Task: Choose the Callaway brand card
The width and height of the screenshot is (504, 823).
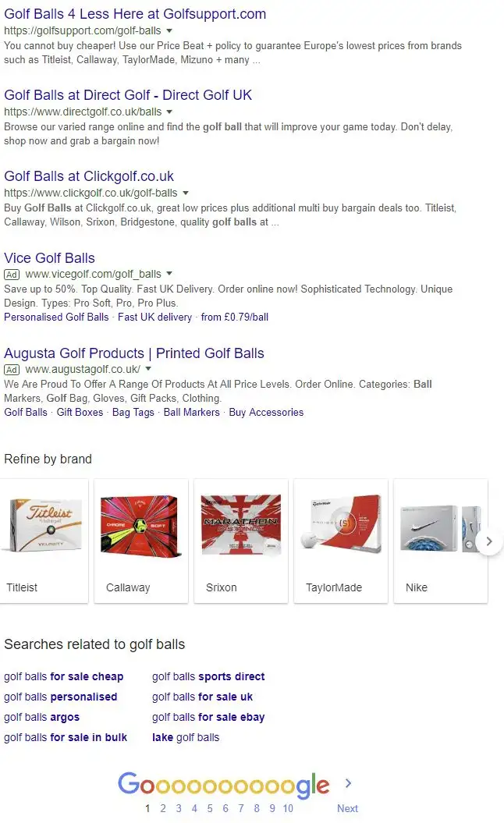Action: (140, 541)
